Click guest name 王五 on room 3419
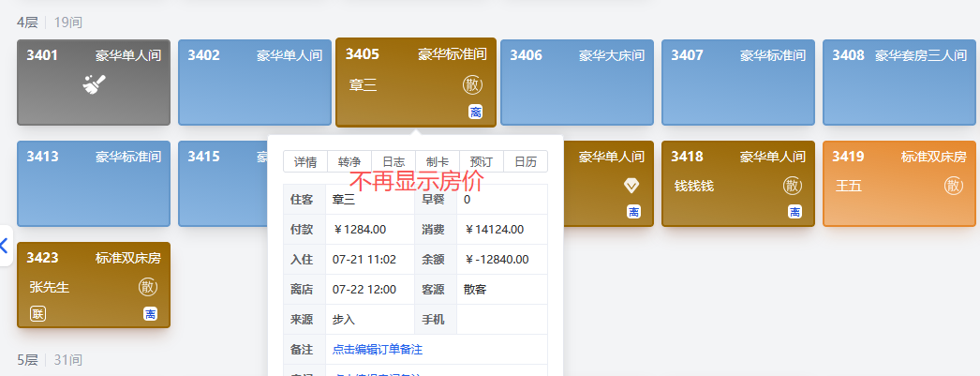980x376 pixels. click(849, 187)
